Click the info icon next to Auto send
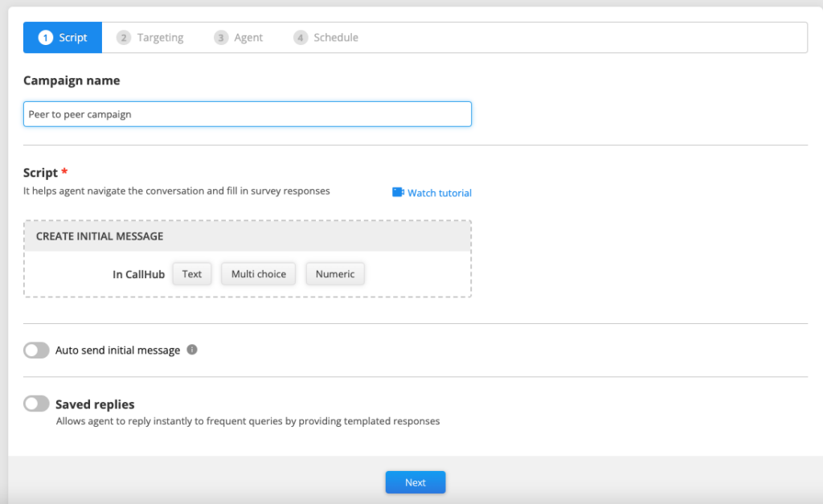 pos(192,350)
